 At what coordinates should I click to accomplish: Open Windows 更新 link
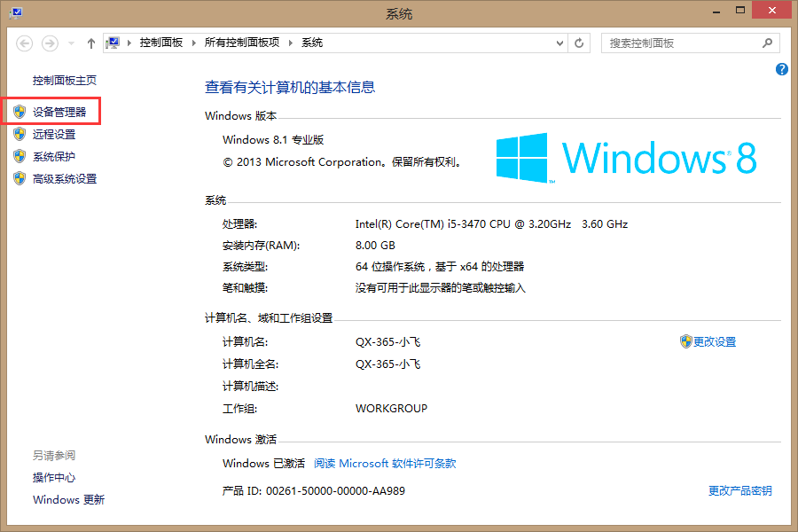(x=68, y=500)
